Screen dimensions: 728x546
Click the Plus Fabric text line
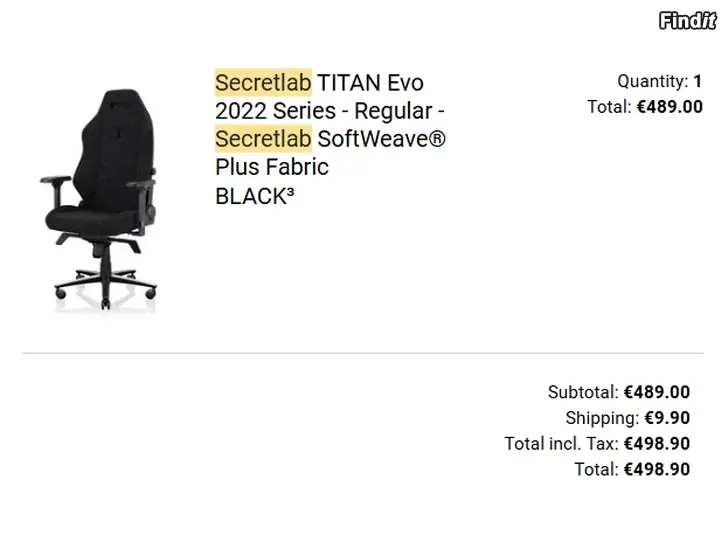point(272,167)
